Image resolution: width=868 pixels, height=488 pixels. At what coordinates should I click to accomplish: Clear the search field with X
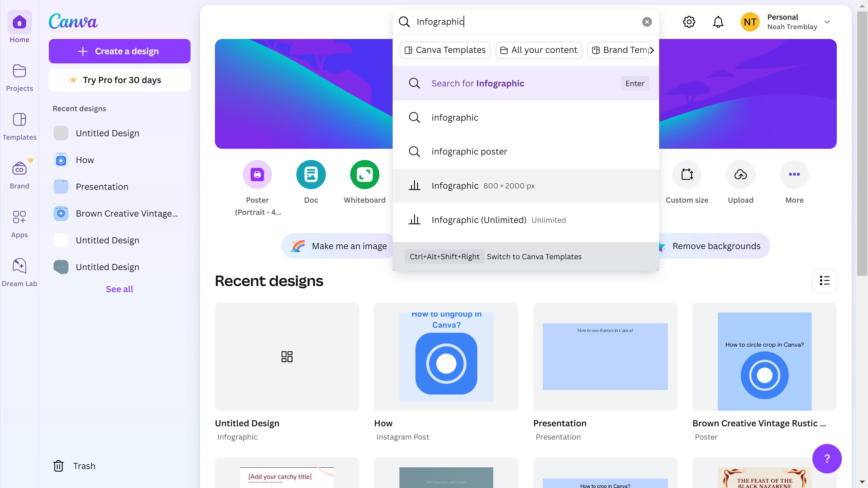[647, 22]
